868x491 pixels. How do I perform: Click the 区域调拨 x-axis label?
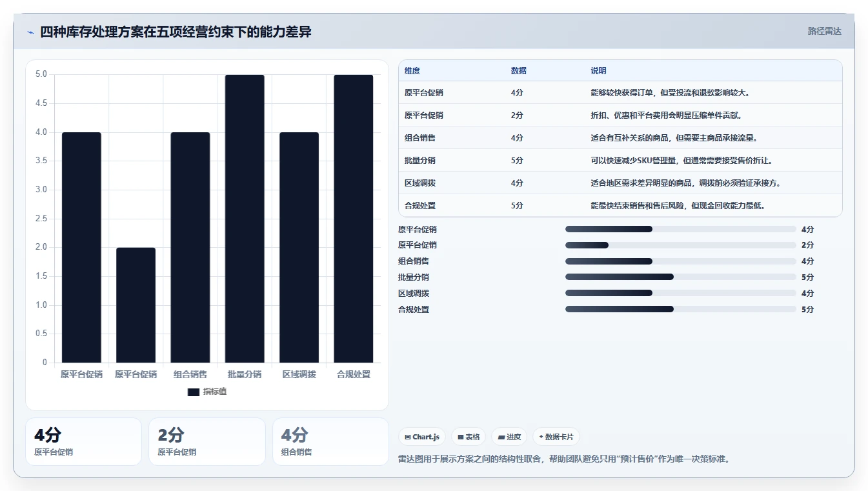[x=299, y=374]
